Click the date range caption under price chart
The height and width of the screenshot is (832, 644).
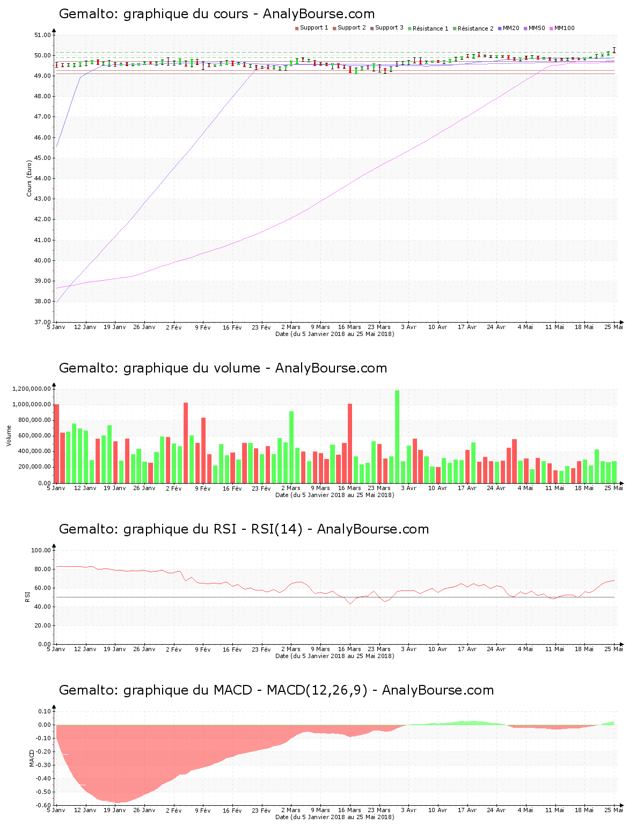334,334
